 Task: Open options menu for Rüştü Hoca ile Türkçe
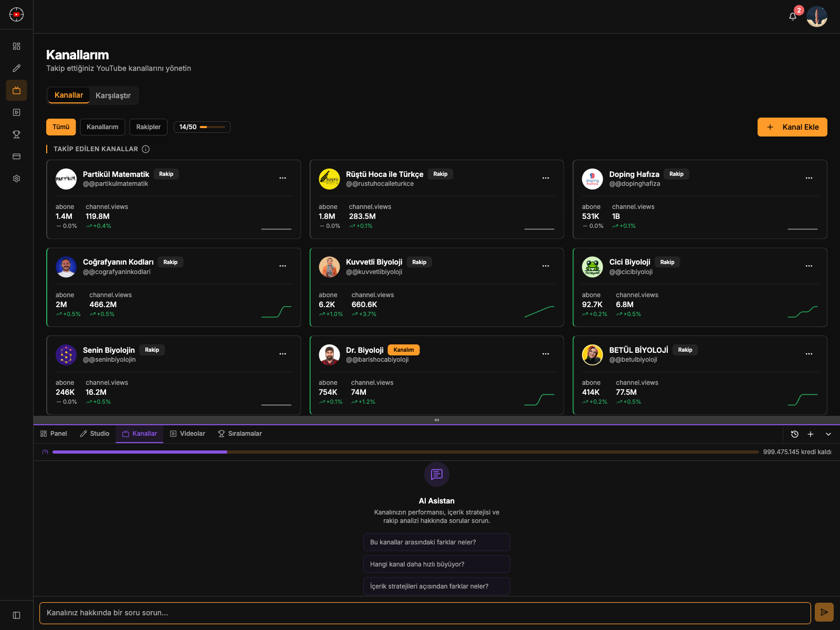coord(546,178)
